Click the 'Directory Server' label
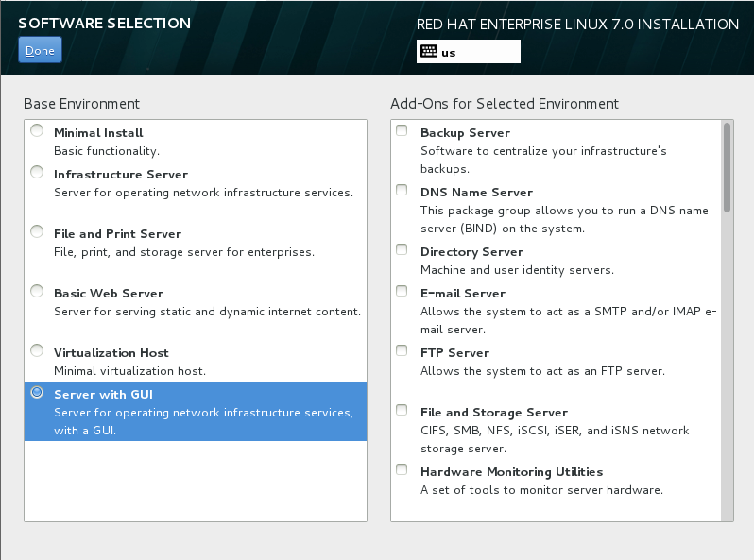 pos(471,252)
